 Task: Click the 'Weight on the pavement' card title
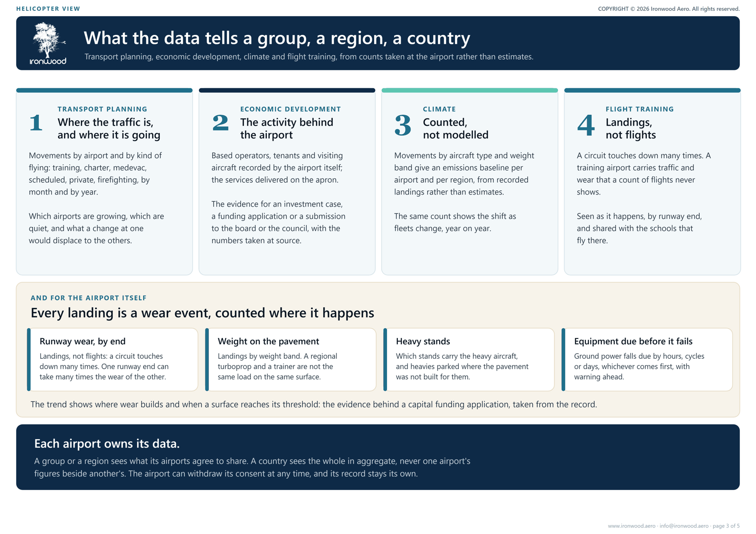(268, 341)
